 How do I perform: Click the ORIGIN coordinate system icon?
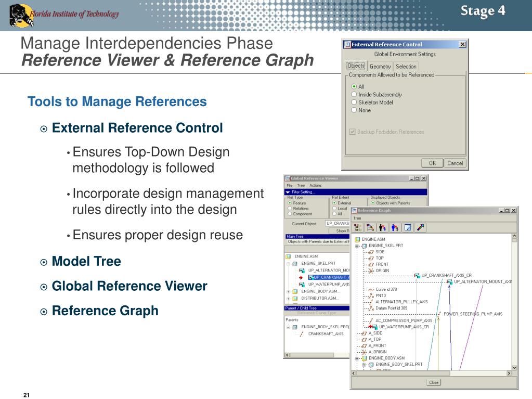pos(371,271)
